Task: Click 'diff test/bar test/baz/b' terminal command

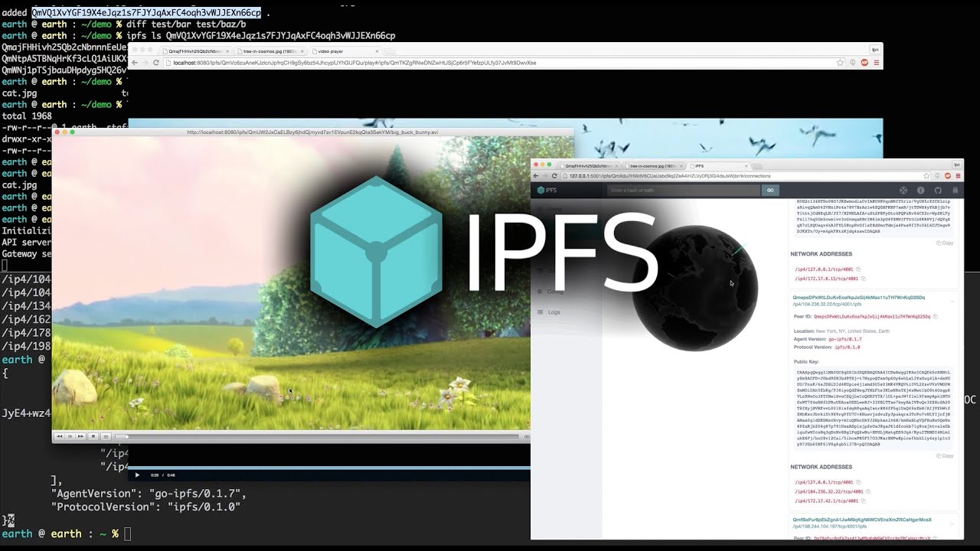Action: (x=186, y=24)
